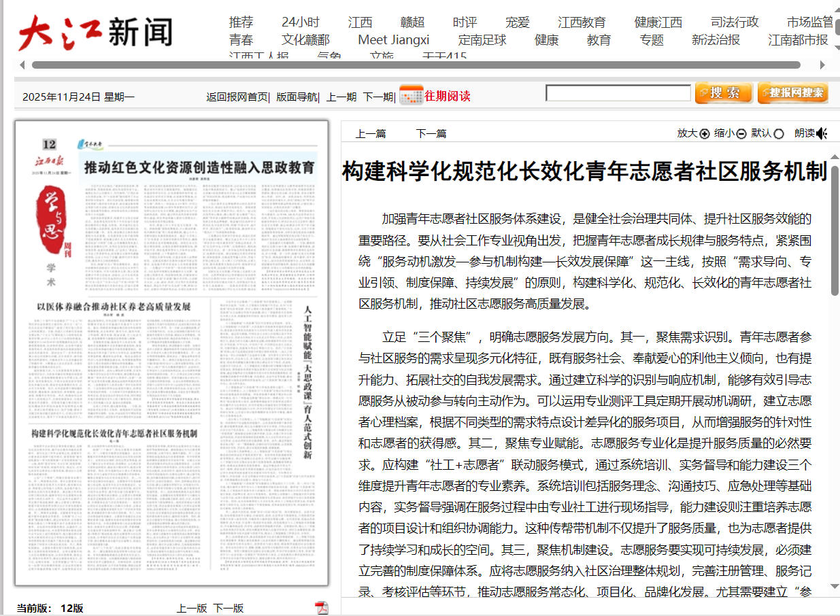Go to 上一期 previous issue
The height and width of the screenshot is (616, 840).
point(341,97)
